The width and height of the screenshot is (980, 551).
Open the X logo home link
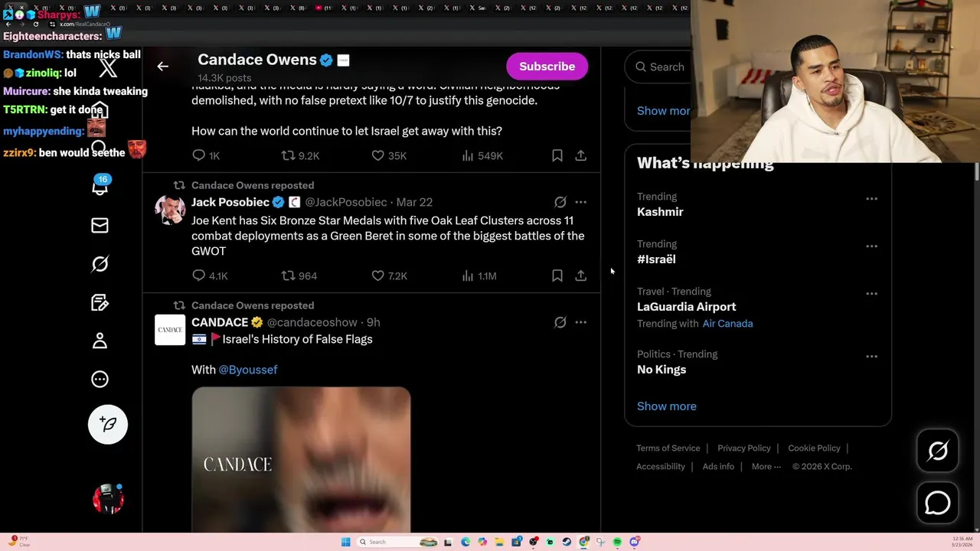coord(108,67)
